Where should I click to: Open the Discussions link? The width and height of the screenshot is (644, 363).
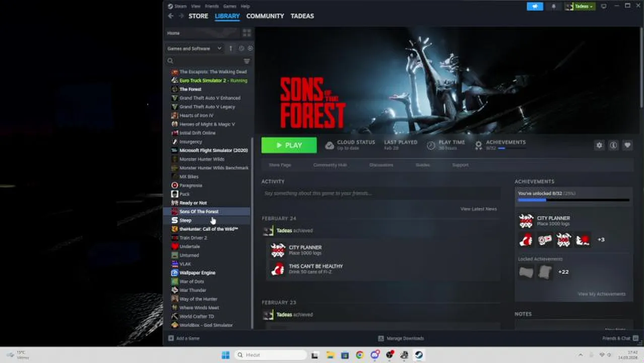[381, 165]
